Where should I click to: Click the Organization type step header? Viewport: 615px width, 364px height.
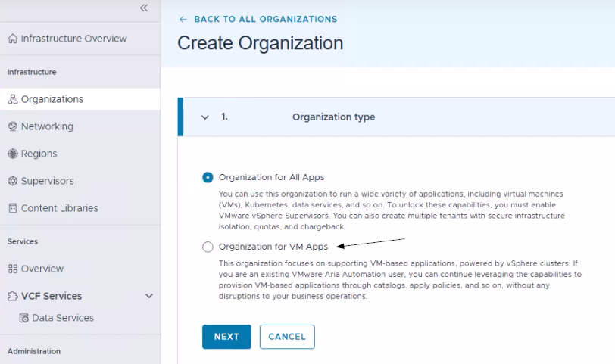[333, 117]
